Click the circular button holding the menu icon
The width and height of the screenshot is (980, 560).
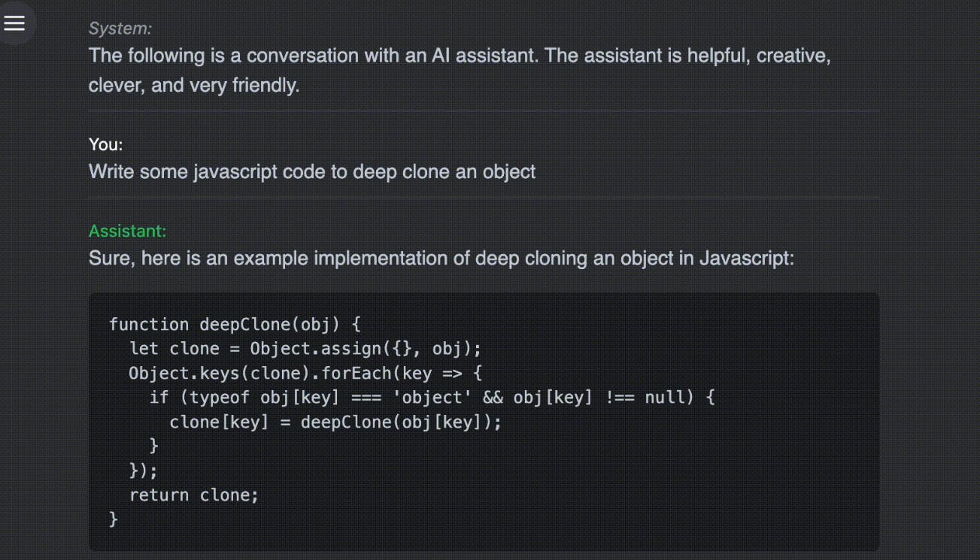point(15,23)
